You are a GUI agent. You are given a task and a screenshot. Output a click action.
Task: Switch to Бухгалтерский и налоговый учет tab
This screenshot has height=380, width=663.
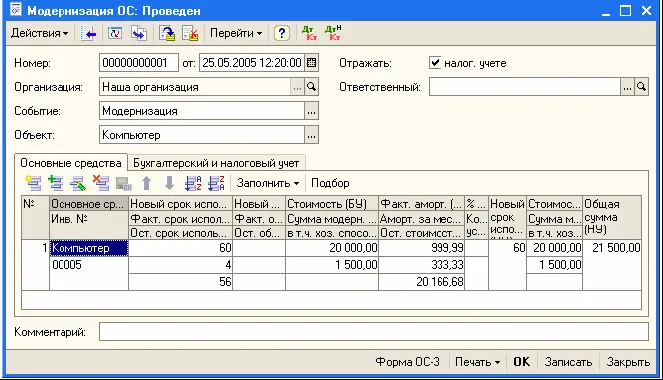(x=216, y=163)
